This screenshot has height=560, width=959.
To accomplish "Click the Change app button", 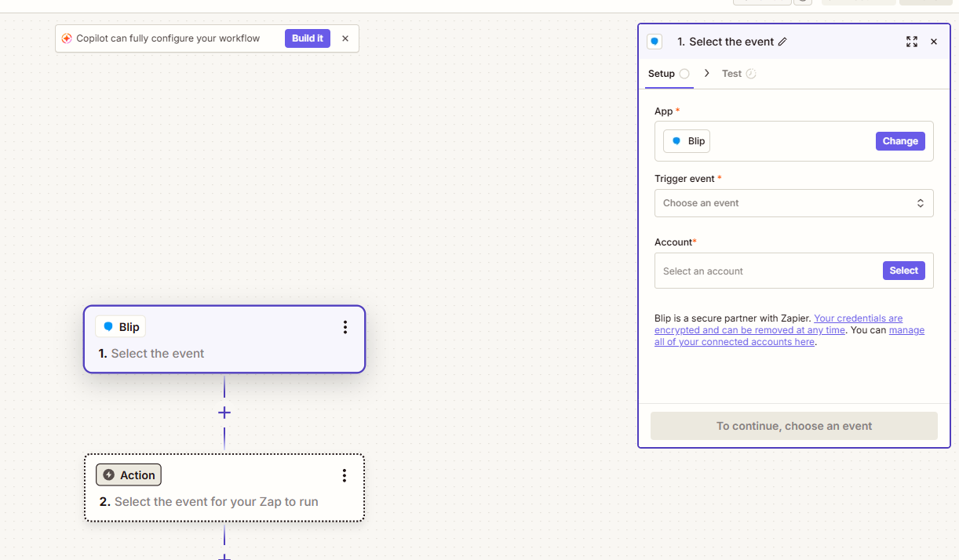I will pos(900,141).
